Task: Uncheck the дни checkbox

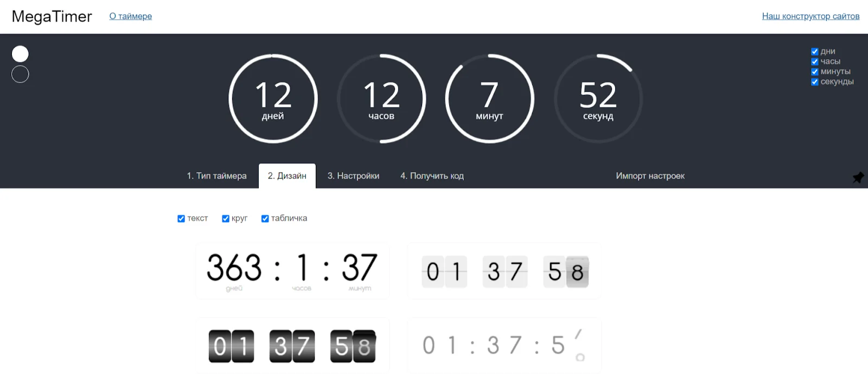Action: [814, 52]
